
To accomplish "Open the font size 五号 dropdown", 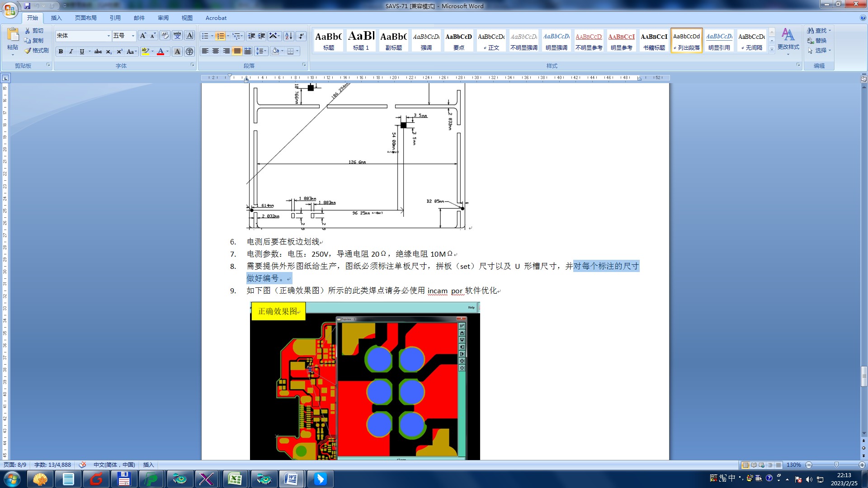I will [133, 36].
